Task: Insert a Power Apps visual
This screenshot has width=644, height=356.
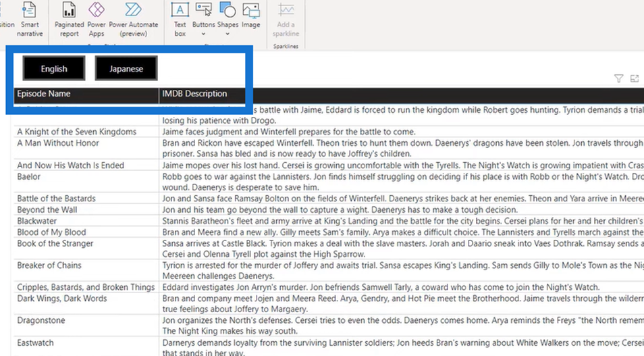Action: pos(97,20)
